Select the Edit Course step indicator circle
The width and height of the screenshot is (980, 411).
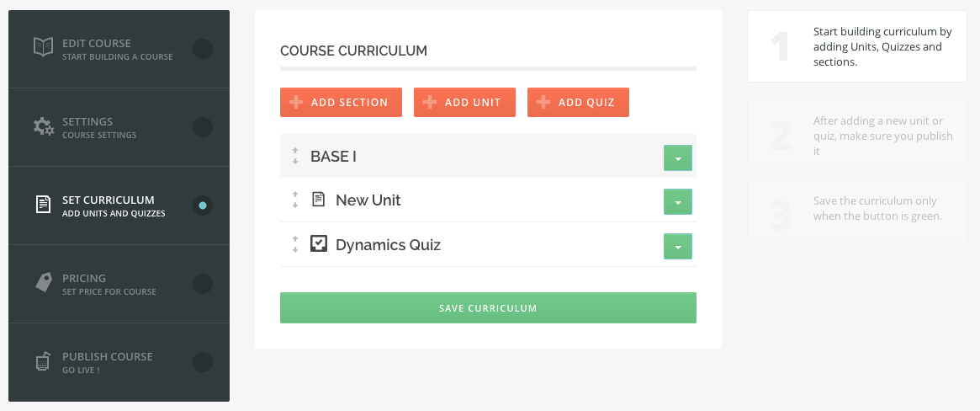point(203,49)
